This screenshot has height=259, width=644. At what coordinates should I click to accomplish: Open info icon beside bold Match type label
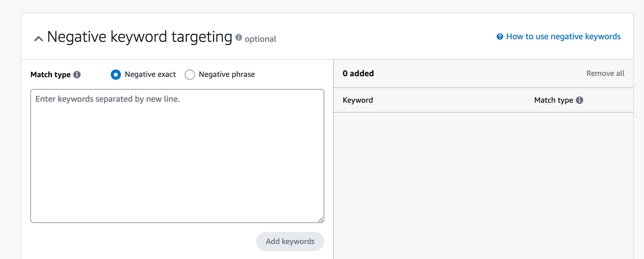point(77,74)
